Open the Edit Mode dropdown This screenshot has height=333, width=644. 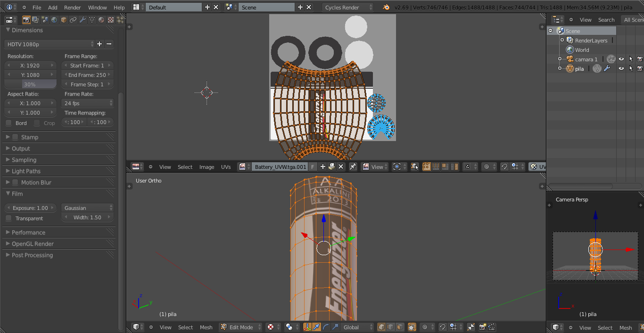[x=240, y=327]
